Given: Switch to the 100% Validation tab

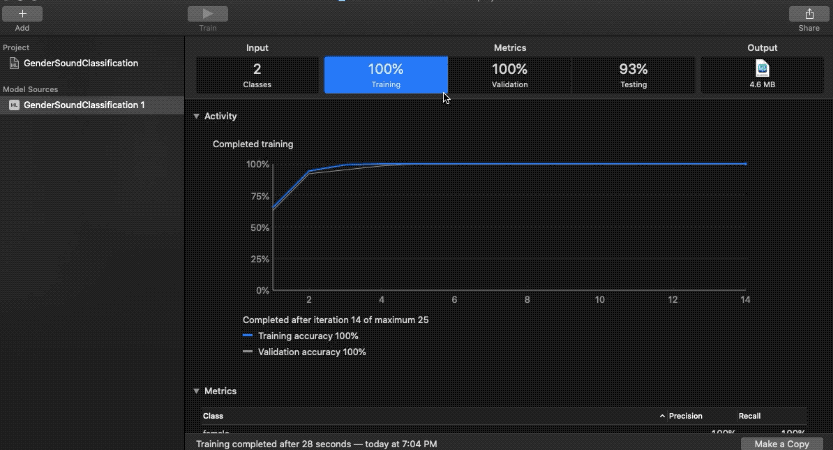Looking at the screenshot, I should click(x=509, y=75).
